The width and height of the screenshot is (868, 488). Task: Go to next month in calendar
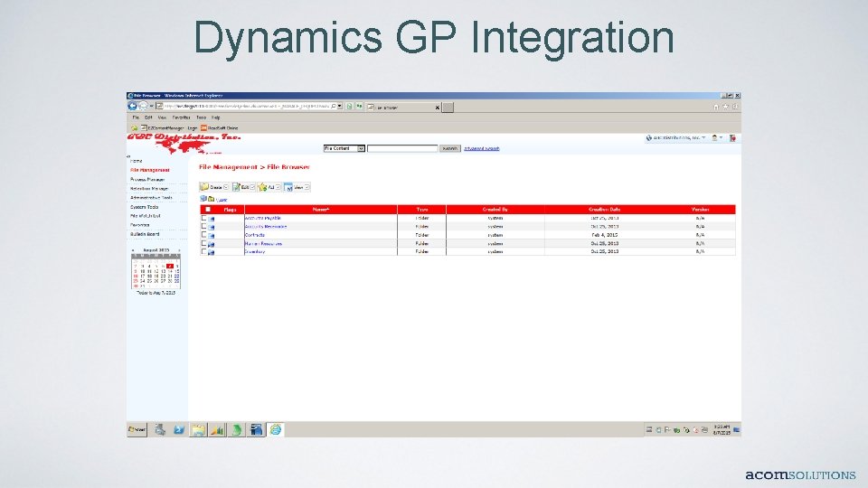(x=179, y=250)
